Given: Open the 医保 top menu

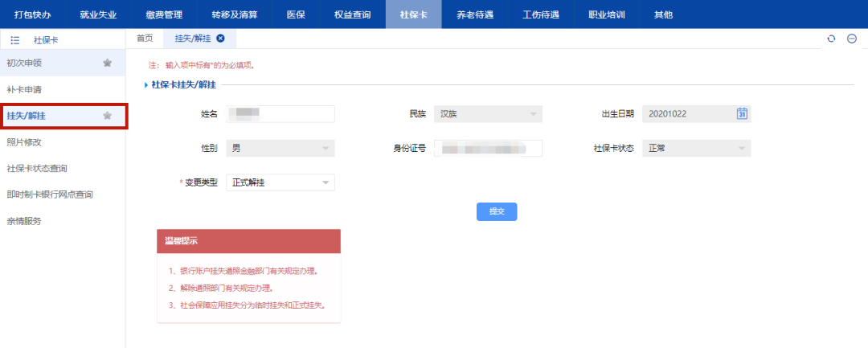Looking at the screenshot, I should coord(296,14).
